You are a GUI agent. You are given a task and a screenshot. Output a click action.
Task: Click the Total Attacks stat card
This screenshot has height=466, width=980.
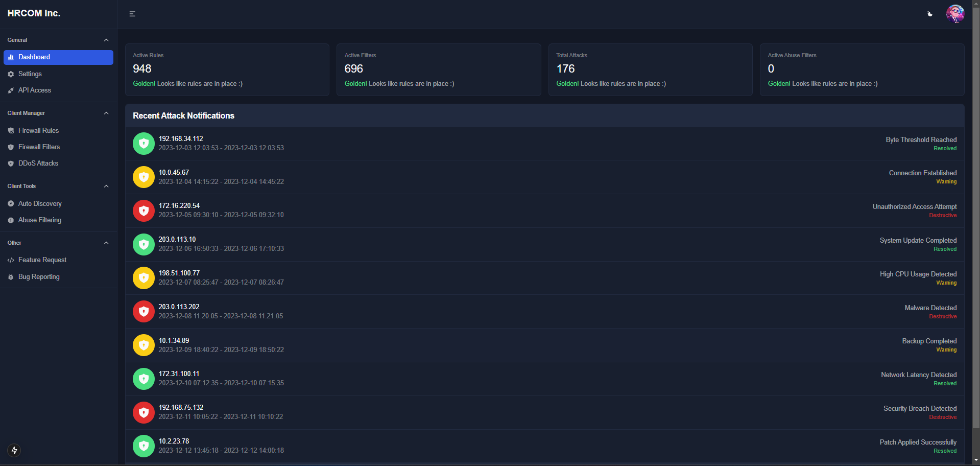pyautogui.click(x=650, y=69)
